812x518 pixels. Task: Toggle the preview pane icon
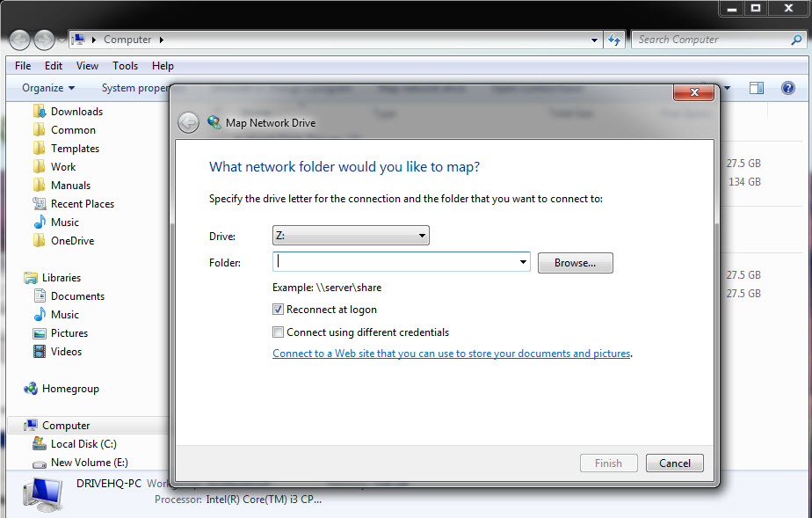(756, 88)
